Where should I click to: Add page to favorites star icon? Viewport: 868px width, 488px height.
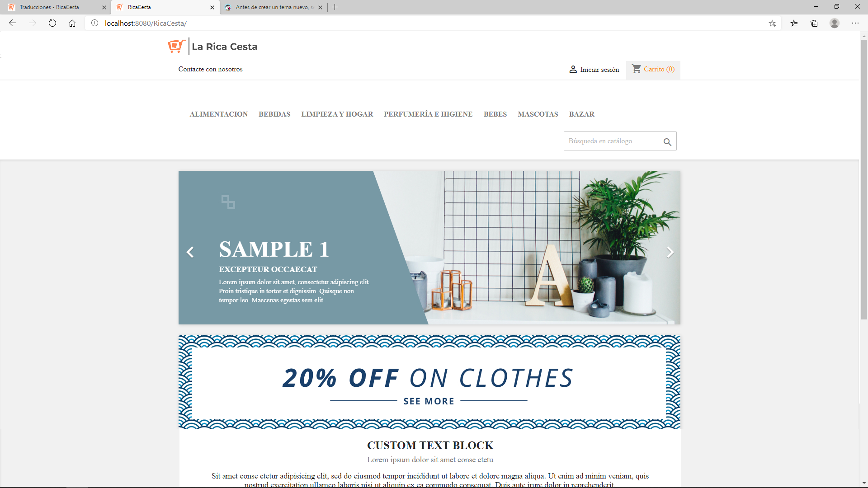point(772,23)
